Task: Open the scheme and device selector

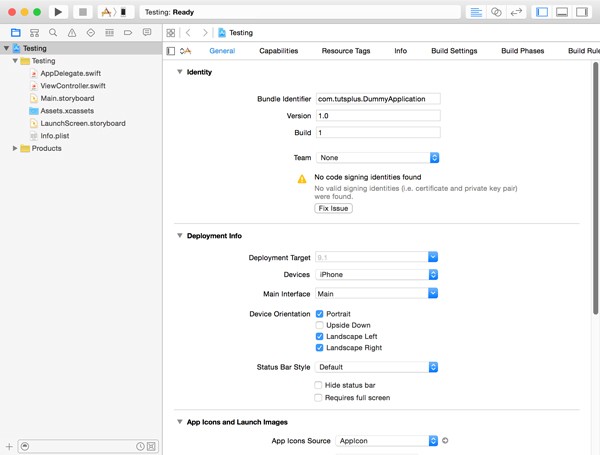Action: coord(116,12)
